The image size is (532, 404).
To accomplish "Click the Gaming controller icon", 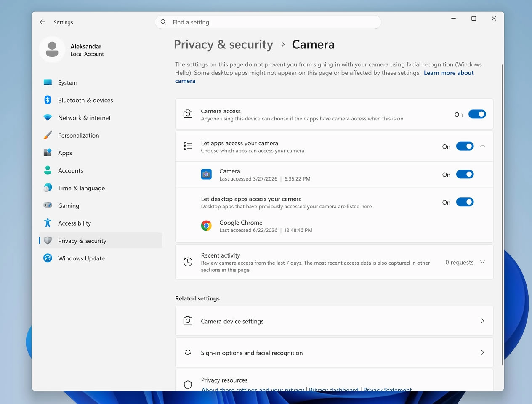I will [48, 205].
